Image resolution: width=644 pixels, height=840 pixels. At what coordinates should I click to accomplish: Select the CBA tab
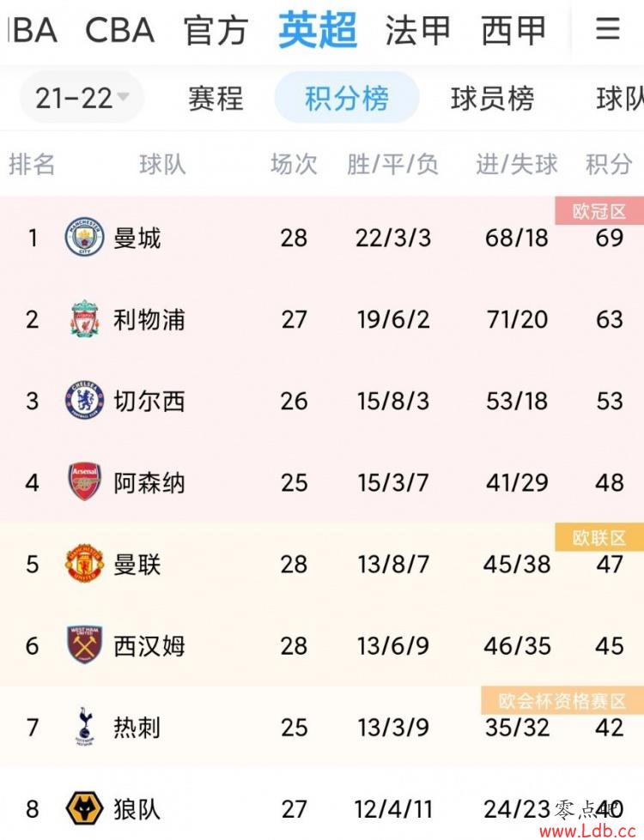click(120, 31)
